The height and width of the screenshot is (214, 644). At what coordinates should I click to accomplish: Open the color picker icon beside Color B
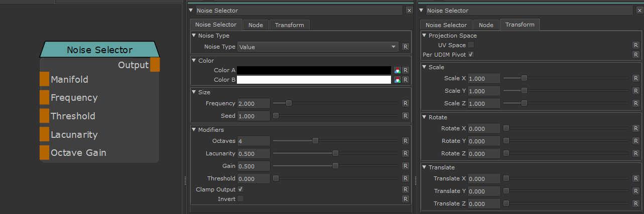click(397, 80)
